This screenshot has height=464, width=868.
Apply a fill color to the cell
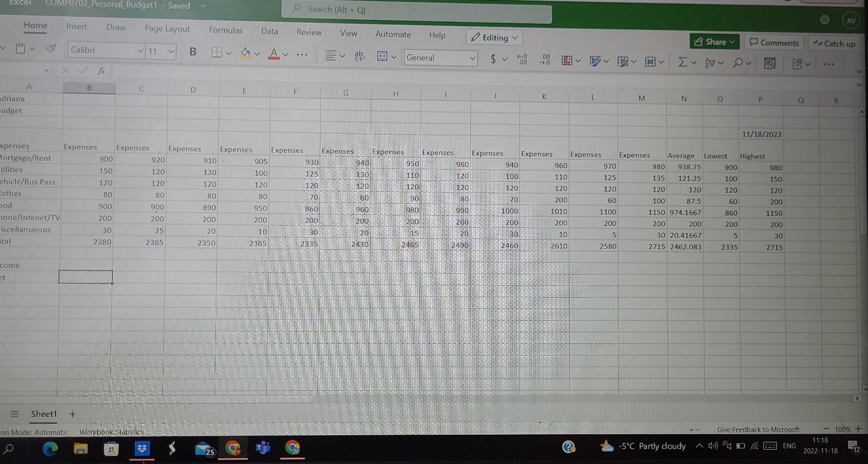245,53
